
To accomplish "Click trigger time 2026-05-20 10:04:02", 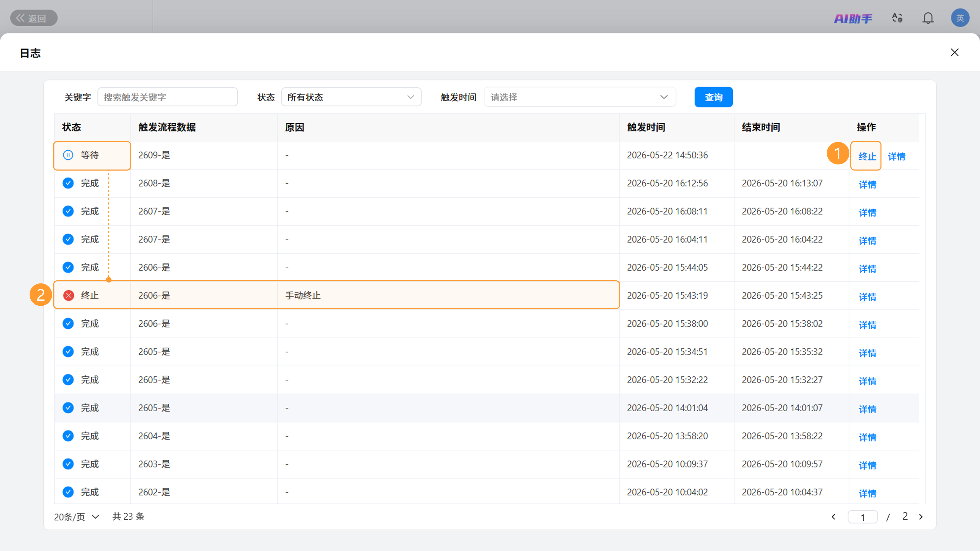I will coord(667,492).
